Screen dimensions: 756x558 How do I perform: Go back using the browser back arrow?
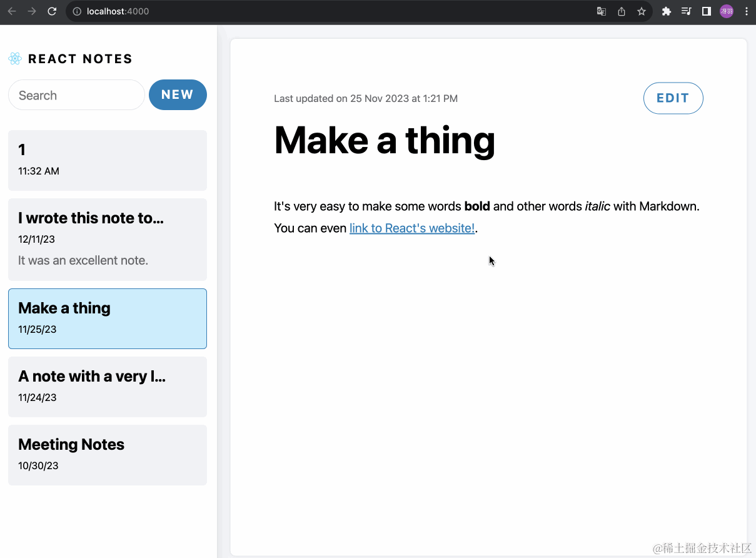11,11
